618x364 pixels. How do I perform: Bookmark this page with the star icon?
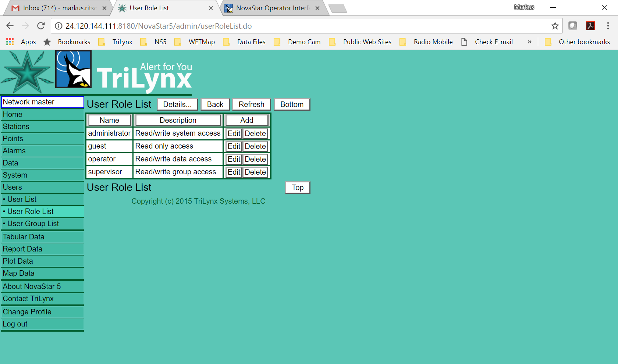[555, 26]
